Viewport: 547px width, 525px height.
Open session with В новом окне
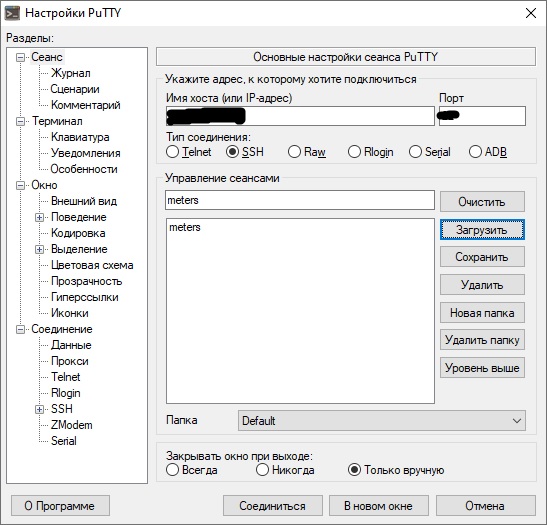[x=379, y=506]
